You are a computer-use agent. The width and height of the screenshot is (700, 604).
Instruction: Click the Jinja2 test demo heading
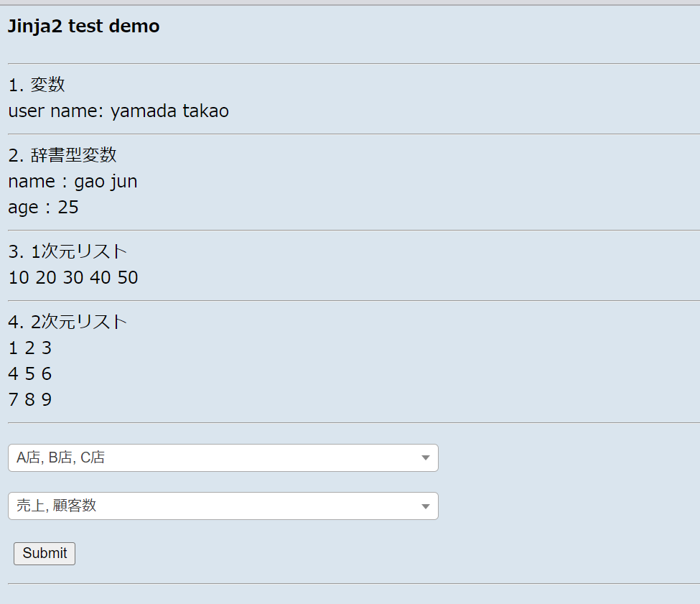click(83, 26)
